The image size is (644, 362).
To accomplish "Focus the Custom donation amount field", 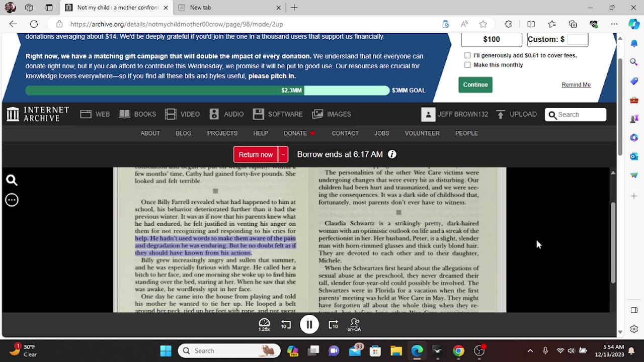I will 577,39.
